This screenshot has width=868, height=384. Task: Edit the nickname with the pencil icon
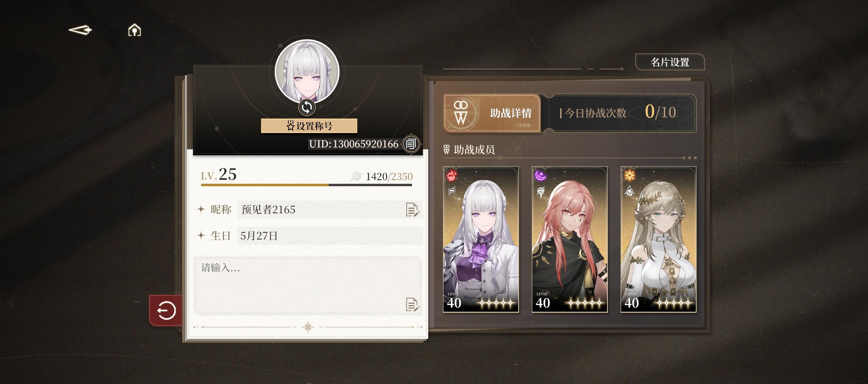coord(412,210)
